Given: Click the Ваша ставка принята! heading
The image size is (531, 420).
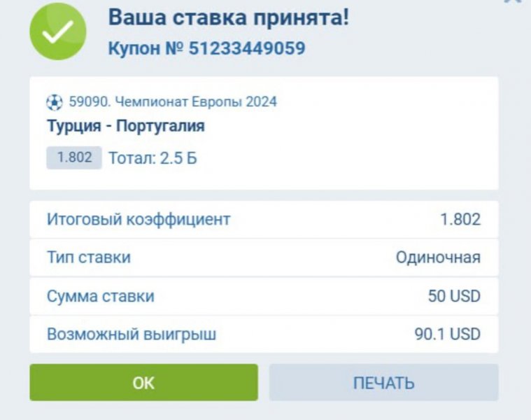Looking at the screenshot, I should tap(228, 18).
